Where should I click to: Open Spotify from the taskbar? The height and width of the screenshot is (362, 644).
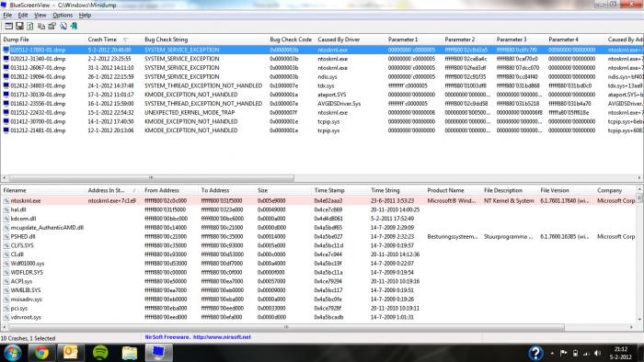pos(100,353)
